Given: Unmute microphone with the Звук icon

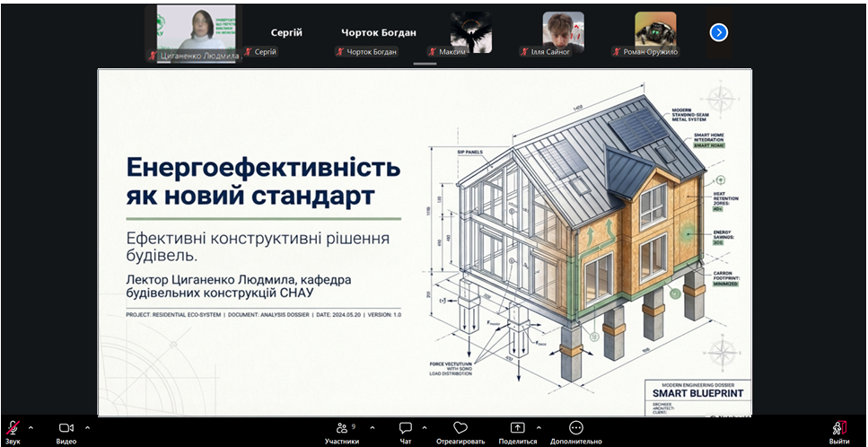Looking at the screenshot, I should point(13,429).
